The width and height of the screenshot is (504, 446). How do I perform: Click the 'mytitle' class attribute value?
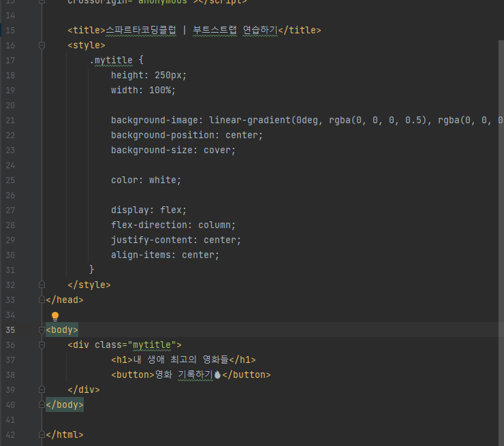point(152,345)
